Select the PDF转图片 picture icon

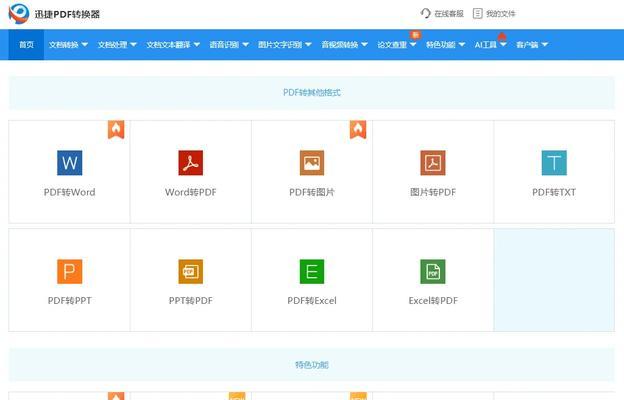(x=312, y=163)
